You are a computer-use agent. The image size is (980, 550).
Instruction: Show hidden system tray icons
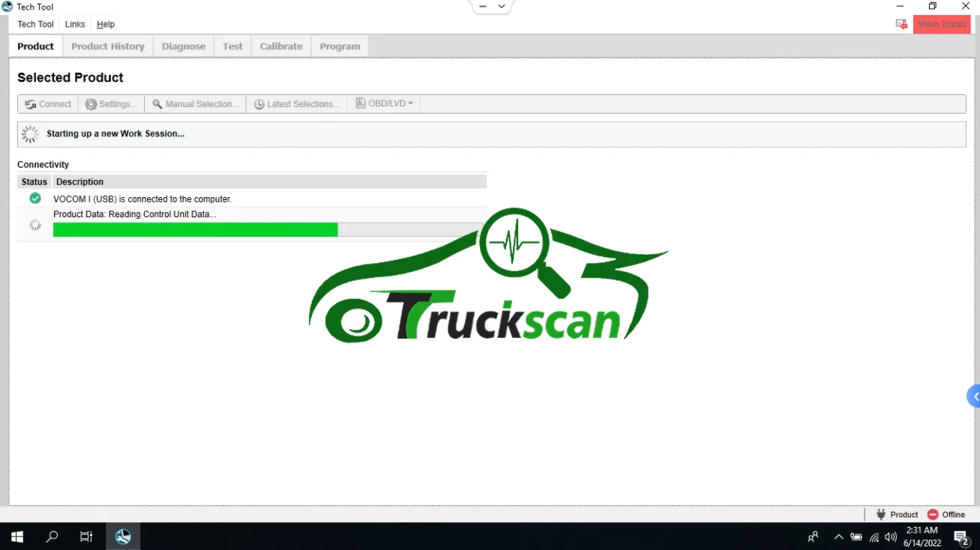838,537
